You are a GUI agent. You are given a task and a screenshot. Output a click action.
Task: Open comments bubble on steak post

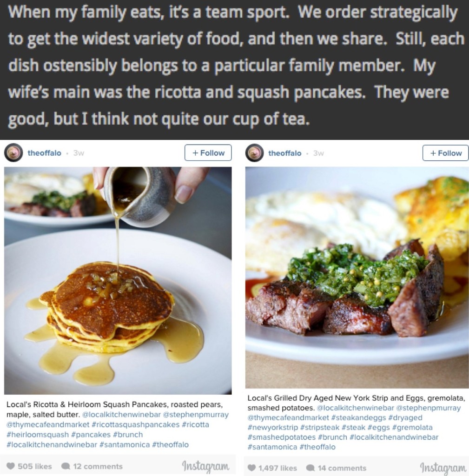pos(310,468)
